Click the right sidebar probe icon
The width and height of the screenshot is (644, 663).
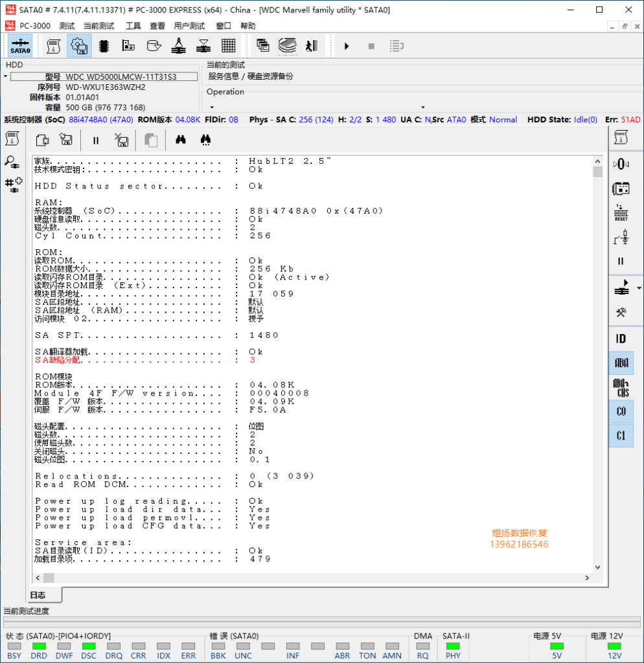click(x=621, y=237)
